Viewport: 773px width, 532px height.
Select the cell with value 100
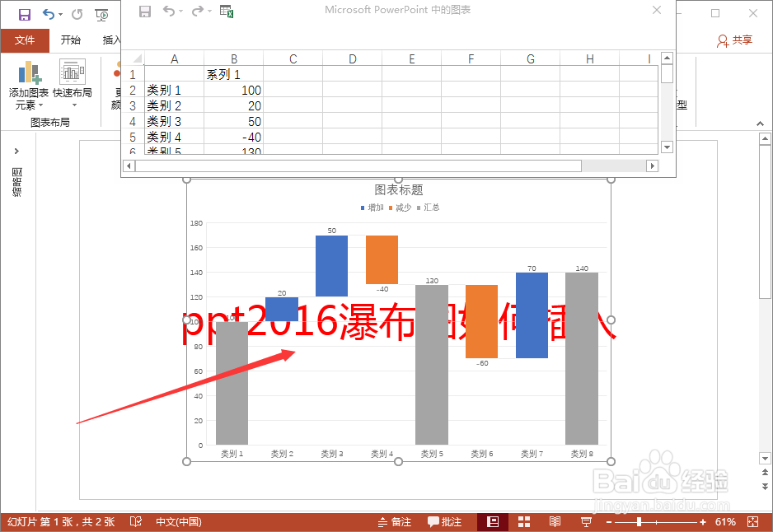pyautogui.click(x=234, y=90)
